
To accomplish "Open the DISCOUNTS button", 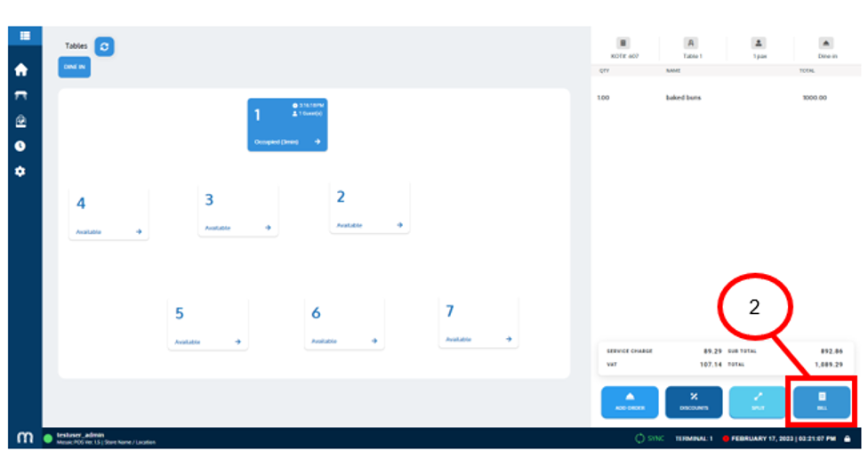I will pos(694,402).
